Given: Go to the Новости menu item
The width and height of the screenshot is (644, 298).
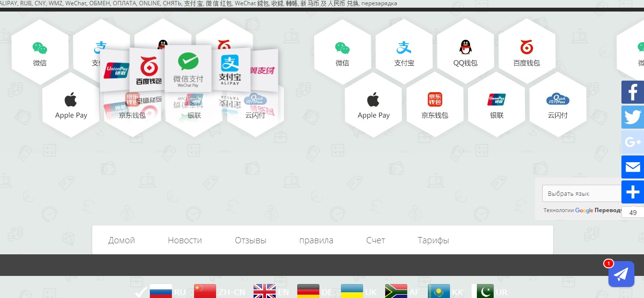Looking at the screenshot, I should 185,240.
